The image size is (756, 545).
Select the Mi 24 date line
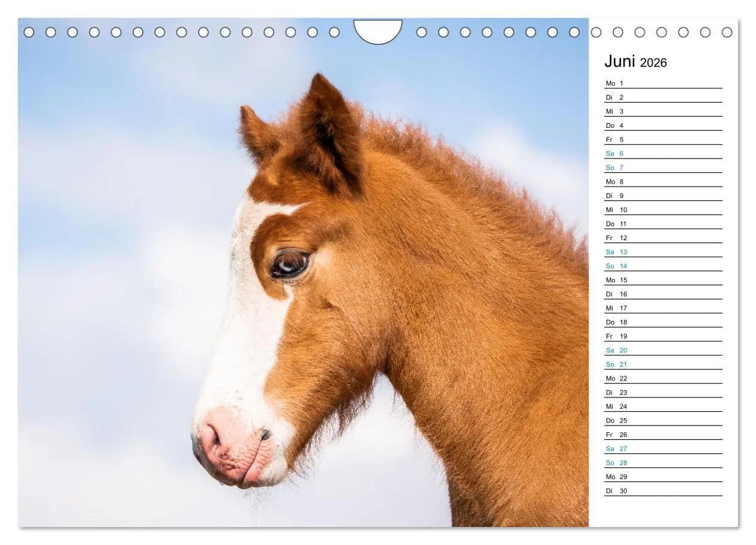tap(663, 406)
